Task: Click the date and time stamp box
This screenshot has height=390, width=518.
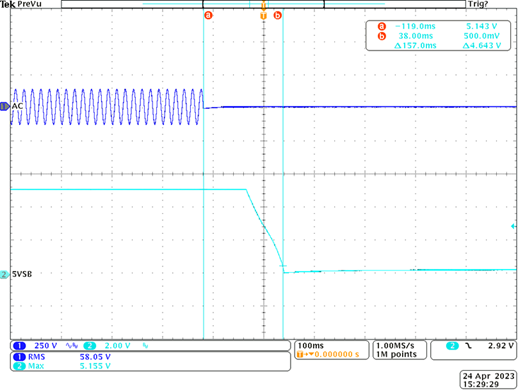Action: point(488,380)
